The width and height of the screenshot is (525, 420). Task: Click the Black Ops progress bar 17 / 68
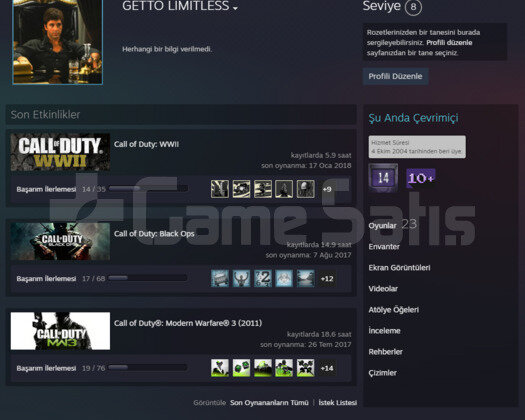(148, 278)
